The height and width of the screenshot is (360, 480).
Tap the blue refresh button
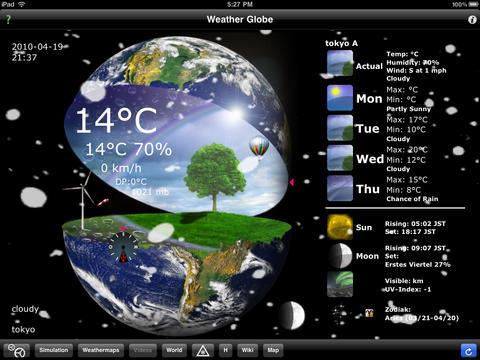[468, 351]
